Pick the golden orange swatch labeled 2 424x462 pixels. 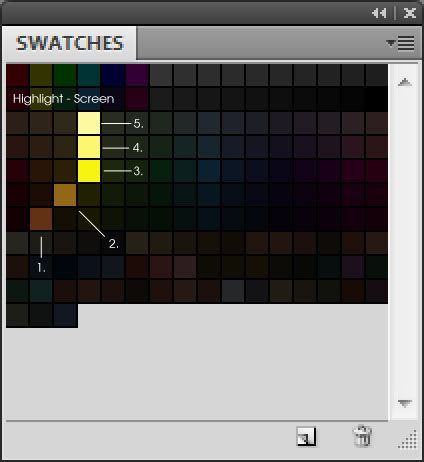(65, 195)
